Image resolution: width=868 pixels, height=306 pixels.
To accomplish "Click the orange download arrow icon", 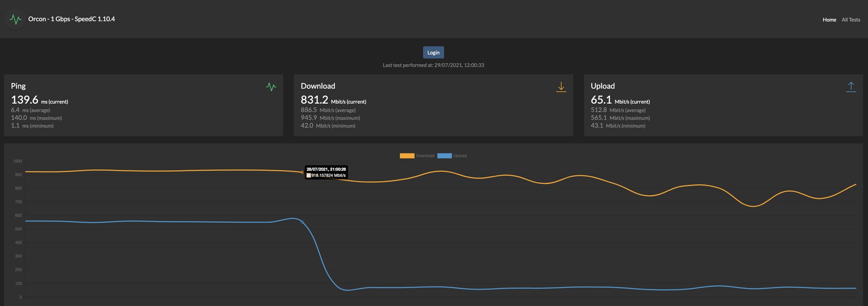I will (561, 87).
